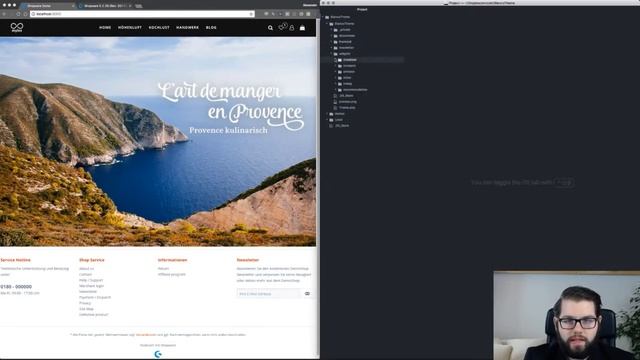Viewport: 640px width, 360px height.
Task: Click the Contact footer link
Action: [x=85, y=274]
